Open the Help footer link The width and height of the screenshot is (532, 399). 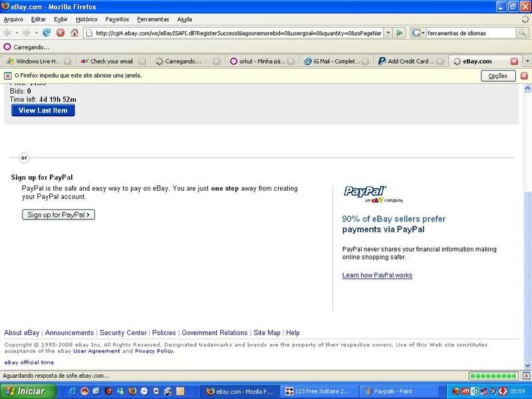click(x=293, y=333)
